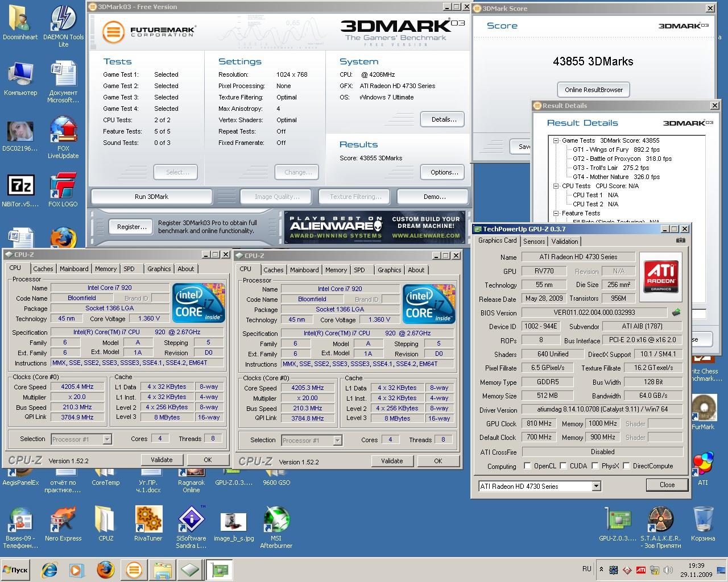
Task: Click OK in right CPU-Z window
Action: 438,461
